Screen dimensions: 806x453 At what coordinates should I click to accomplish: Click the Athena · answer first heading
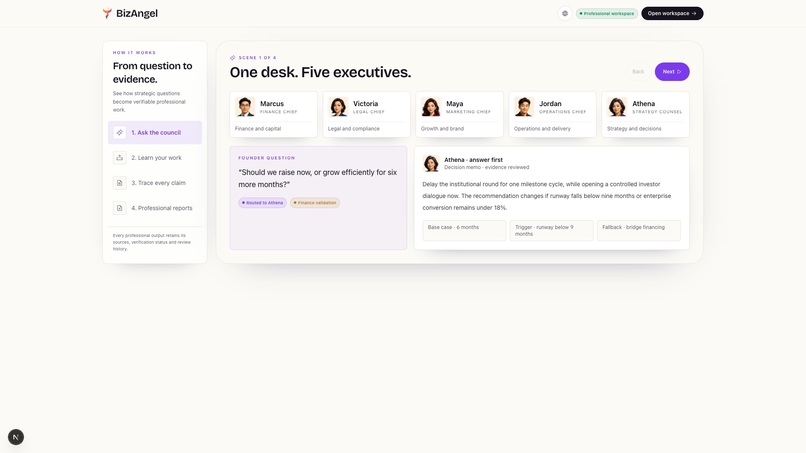(x=473, y=160)
